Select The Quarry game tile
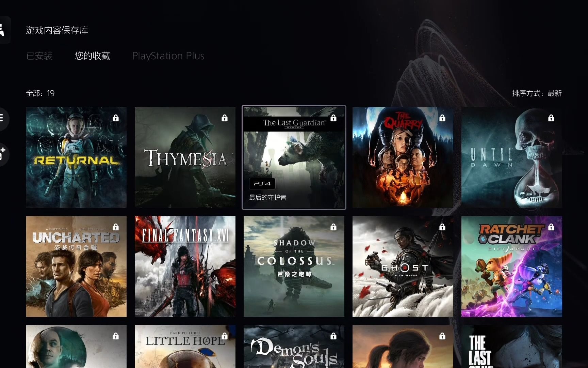The width and height of the screenshot is (588, 368). 403,157
